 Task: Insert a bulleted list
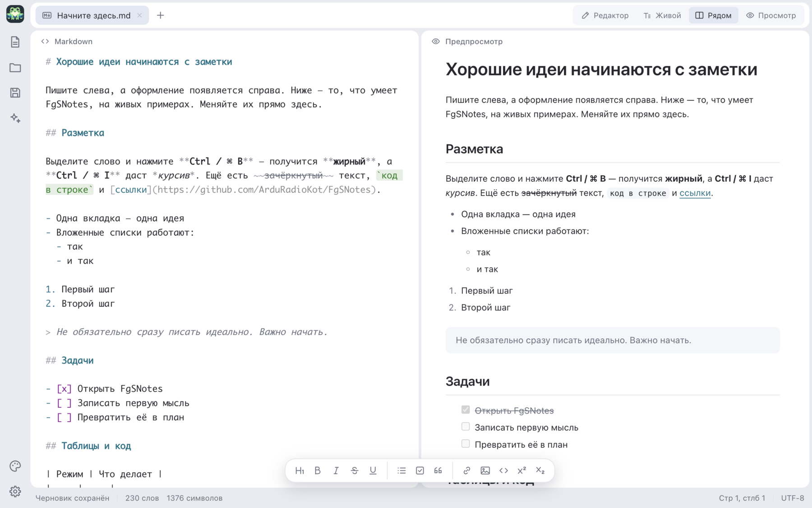[401, 471]
